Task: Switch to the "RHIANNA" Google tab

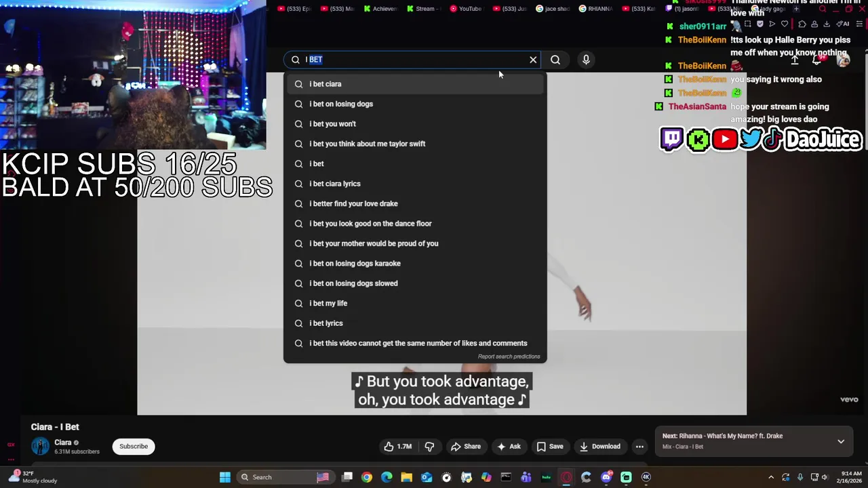Action: (596, 9)
